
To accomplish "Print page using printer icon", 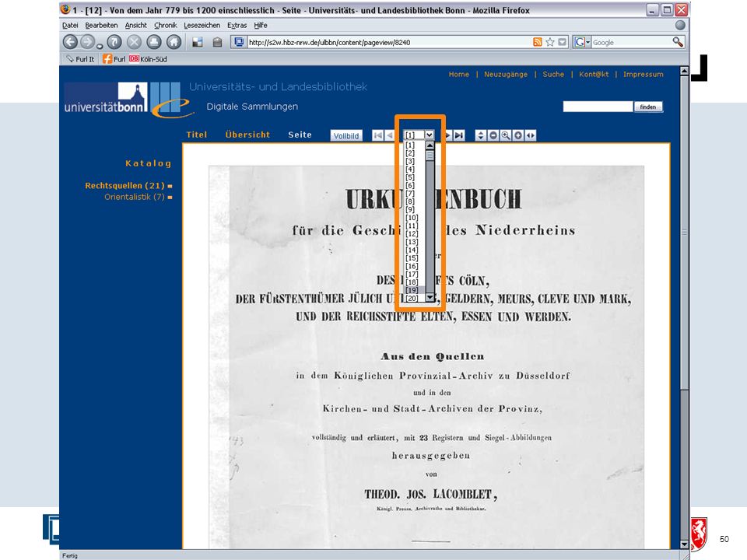I will pyautogui.click(x=154, y=42).
